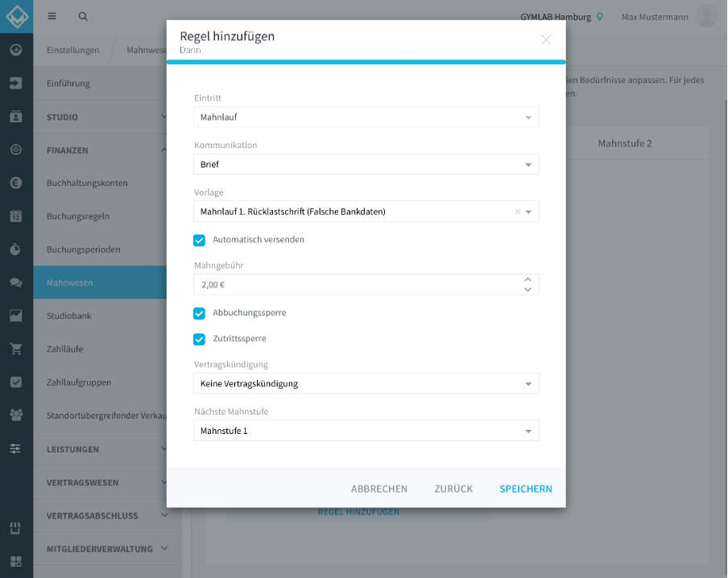The height and width of the screenshot is (578, 728).
Task: Open the hamburger menu icon
Action: coord(52,16)
